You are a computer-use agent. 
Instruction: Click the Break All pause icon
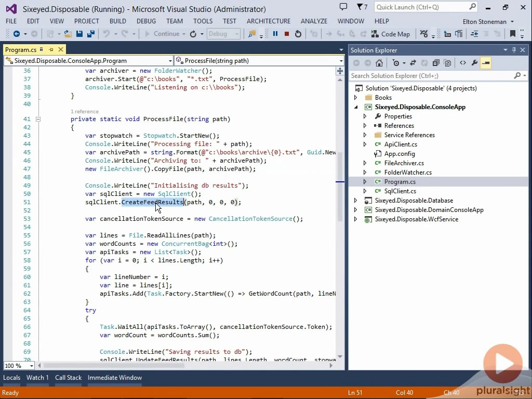click(275, 34)
